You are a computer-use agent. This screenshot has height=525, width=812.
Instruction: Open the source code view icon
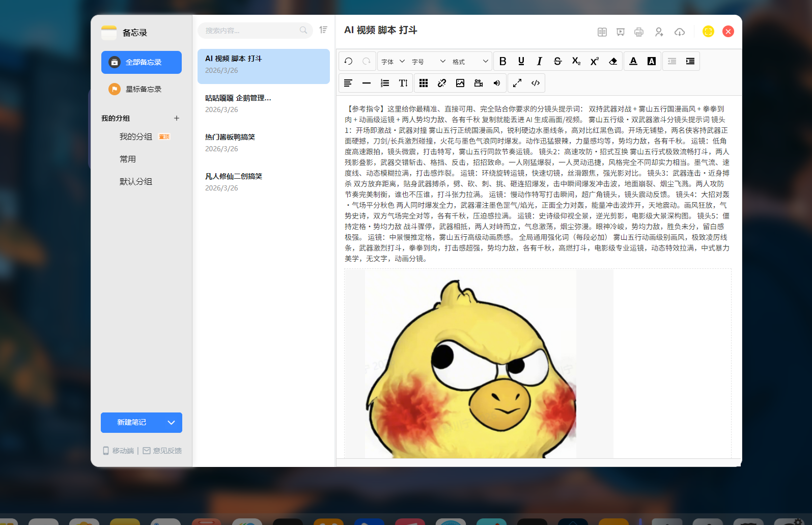[536, 83]
